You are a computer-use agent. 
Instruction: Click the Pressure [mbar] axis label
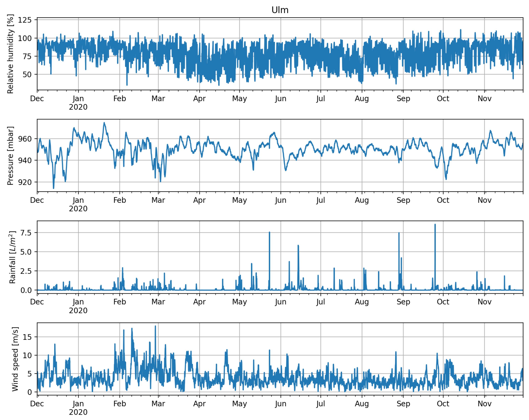pyautogui.click(x=10, y=156)
